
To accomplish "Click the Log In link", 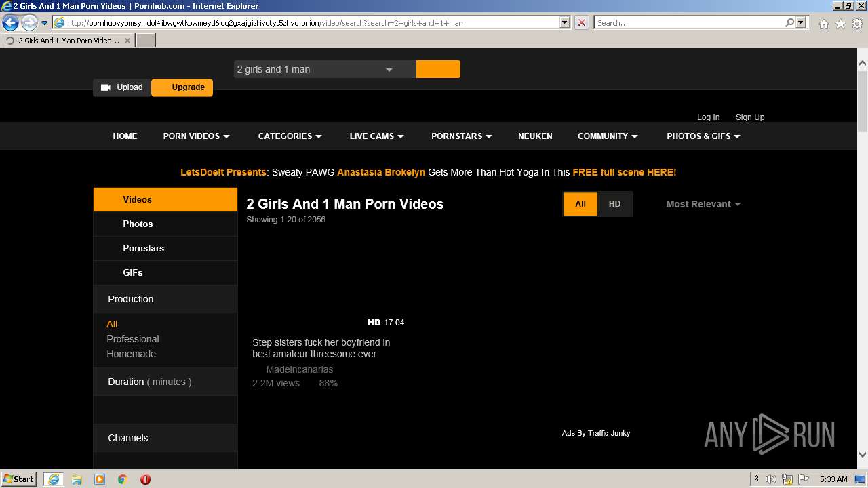I will point(708,117).
